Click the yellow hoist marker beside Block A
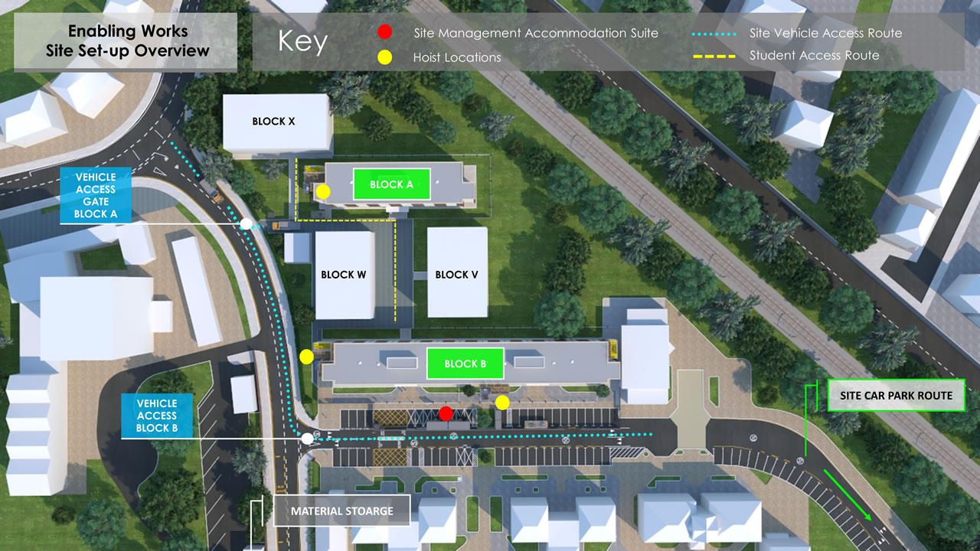 (x=324, y=191)
